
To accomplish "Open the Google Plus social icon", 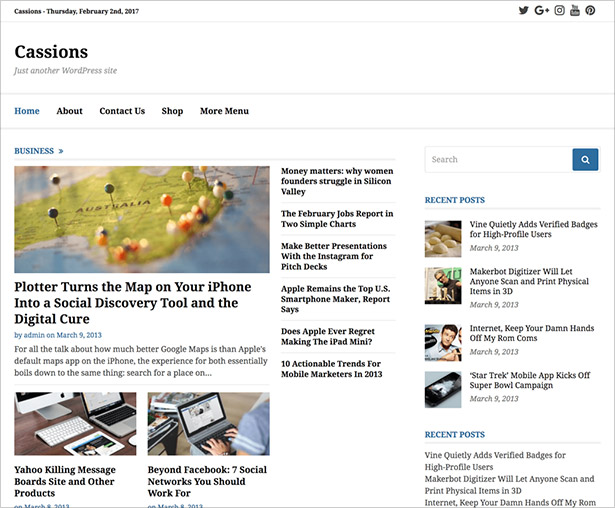I will point(542,11).
